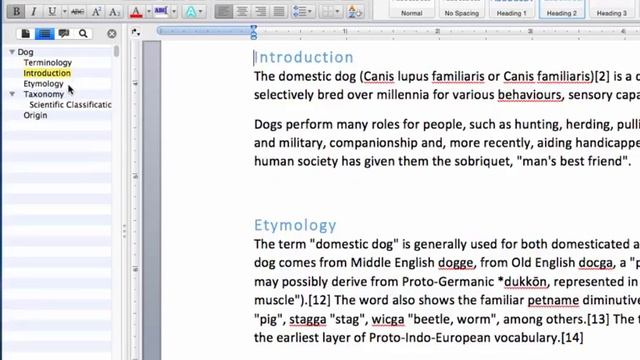Image resolution: width=640 pixels, height=360 pixels.
Task: Go to Introduction in document map
Action: pyautogui.click(x=47, y=73)
